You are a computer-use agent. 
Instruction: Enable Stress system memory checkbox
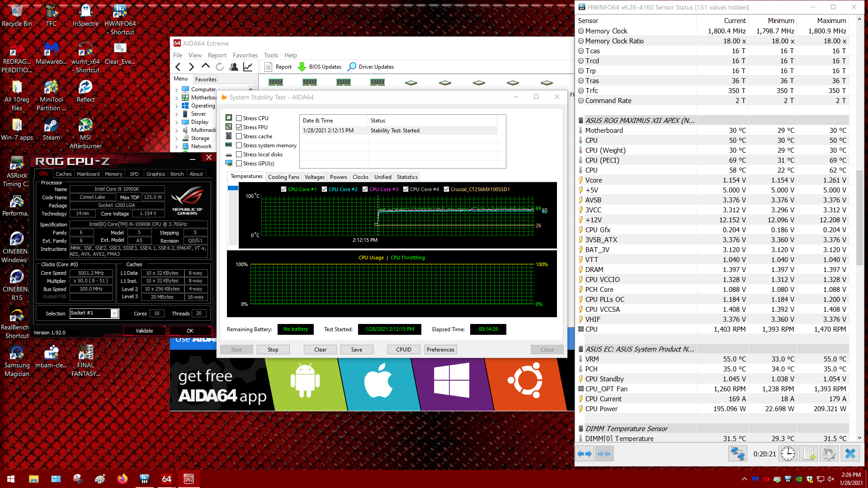click(x=239, y=145)
